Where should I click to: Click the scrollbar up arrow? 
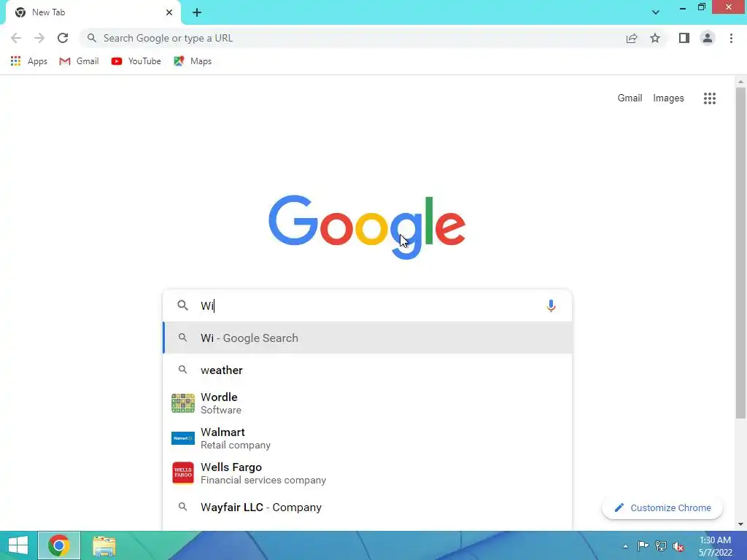click(x=740, y=82)
